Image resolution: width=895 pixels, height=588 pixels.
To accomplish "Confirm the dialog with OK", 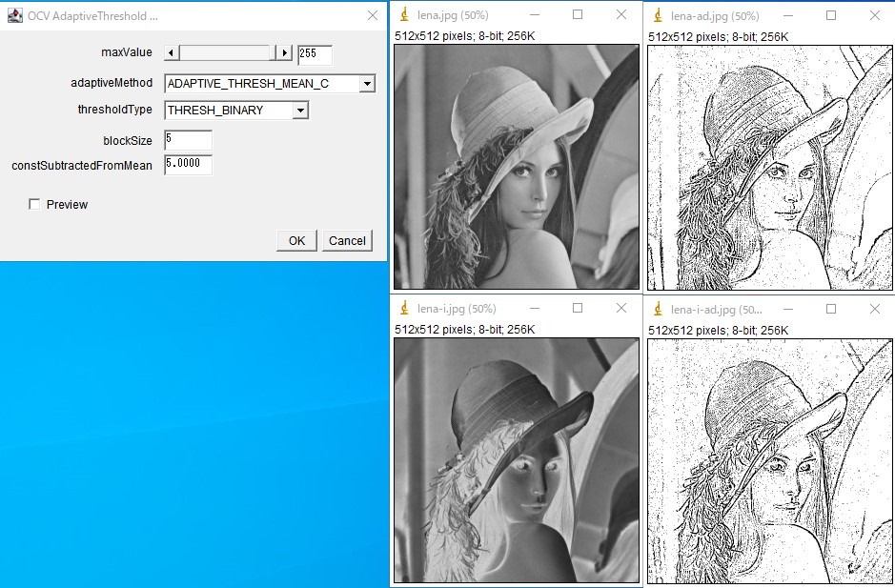I will point(296,241).
